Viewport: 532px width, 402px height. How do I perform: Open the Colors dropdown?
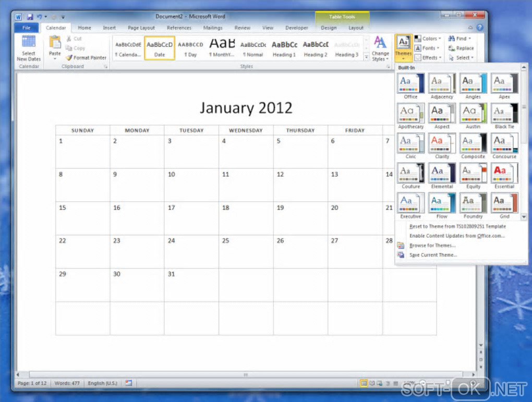(x=428, y=39)
